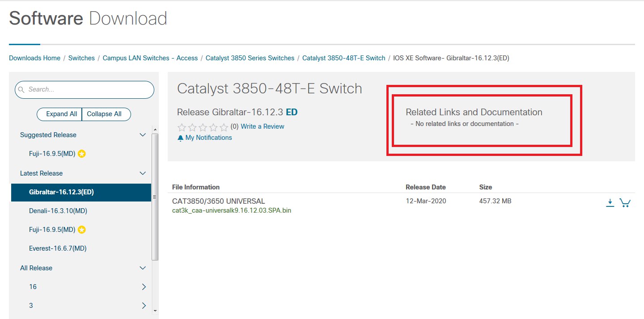The width and height of the screenshot is (644, 319).
Task: Click the File Information column header
Action: pos(196,187)
